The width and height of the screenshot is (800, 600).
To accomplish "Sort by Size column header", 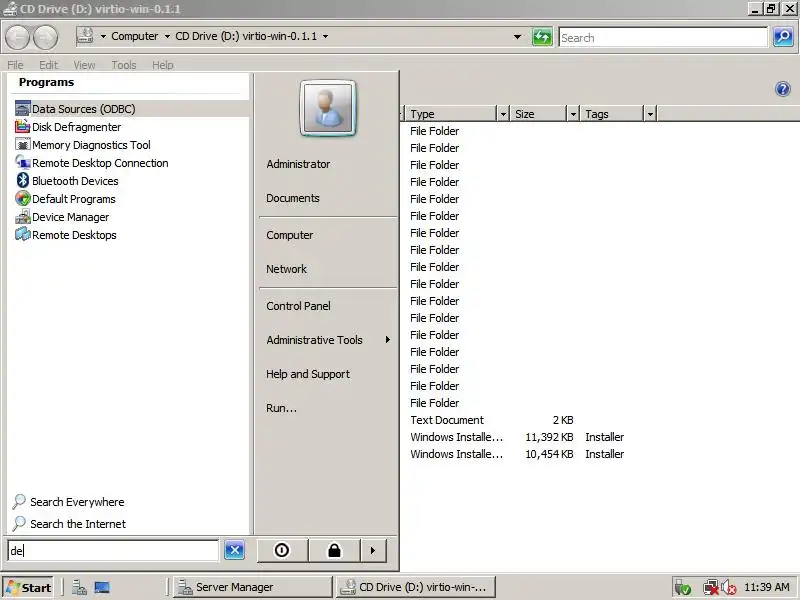I will (539, 113).
